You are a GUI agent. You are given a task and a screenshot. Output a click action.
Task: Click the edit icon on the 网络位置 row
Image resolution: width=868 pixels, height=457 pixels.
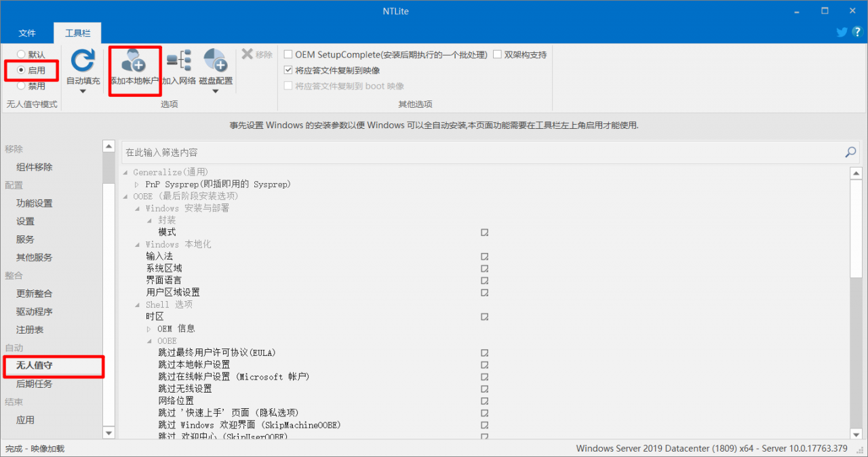tap(485, 401)
